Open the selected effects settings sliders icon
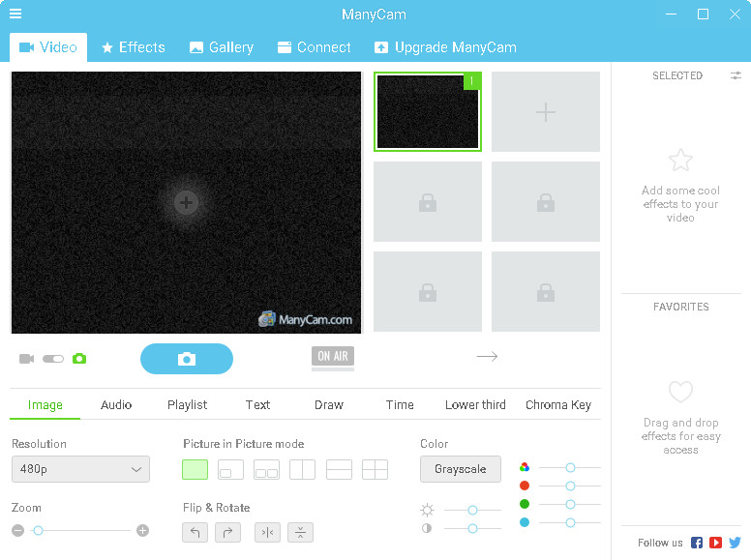The image size is (751, 560). [x=736, y=75]
